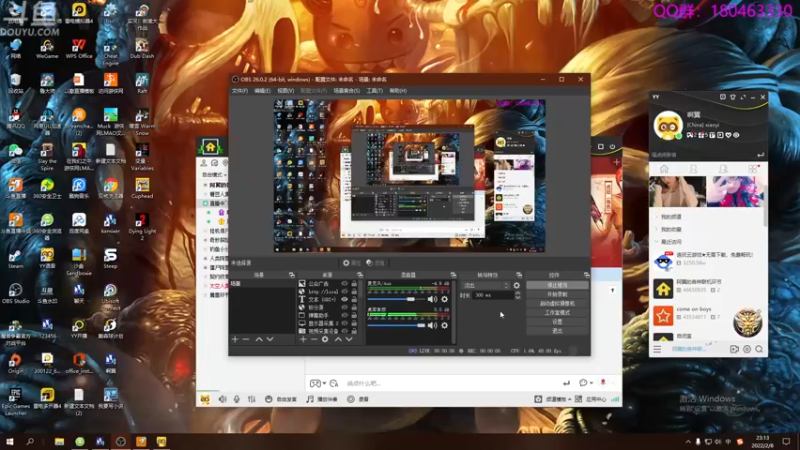
Task: Pop out the 来源 dock panel icon
Action: click(x=360, y=275)
